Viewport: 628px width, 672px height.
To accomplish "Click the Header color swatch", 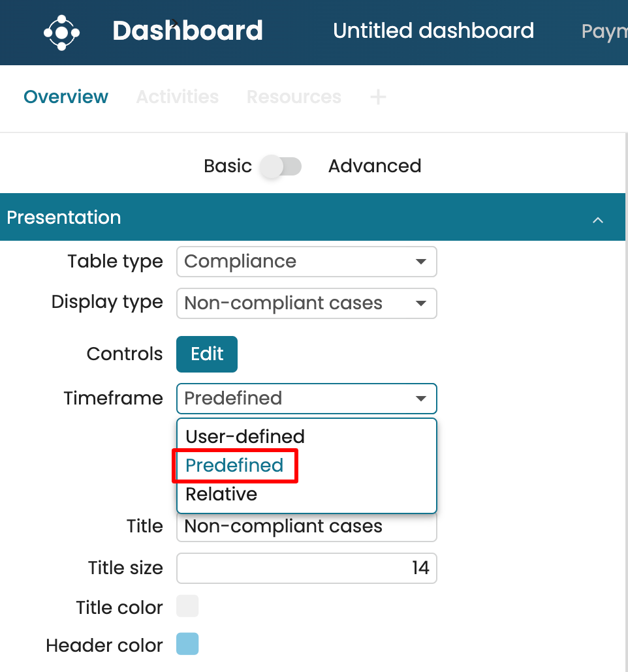I will coord(187,644).
